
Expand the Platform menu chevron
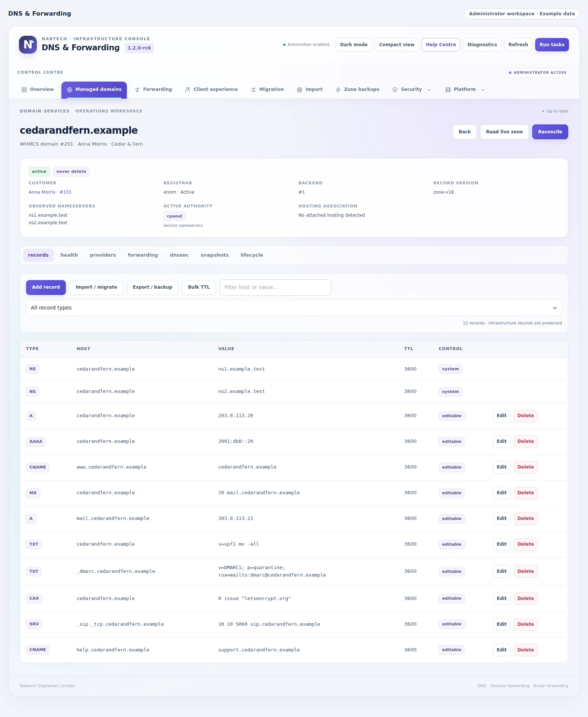point(483,90)
